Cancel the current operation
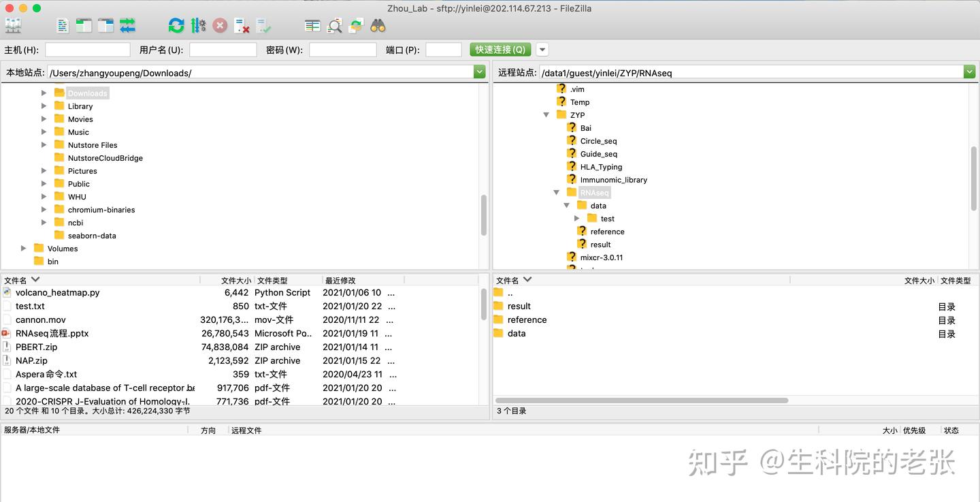Image resolution: width=980 pixels, height=502 pixels. (x=219, y=25)
